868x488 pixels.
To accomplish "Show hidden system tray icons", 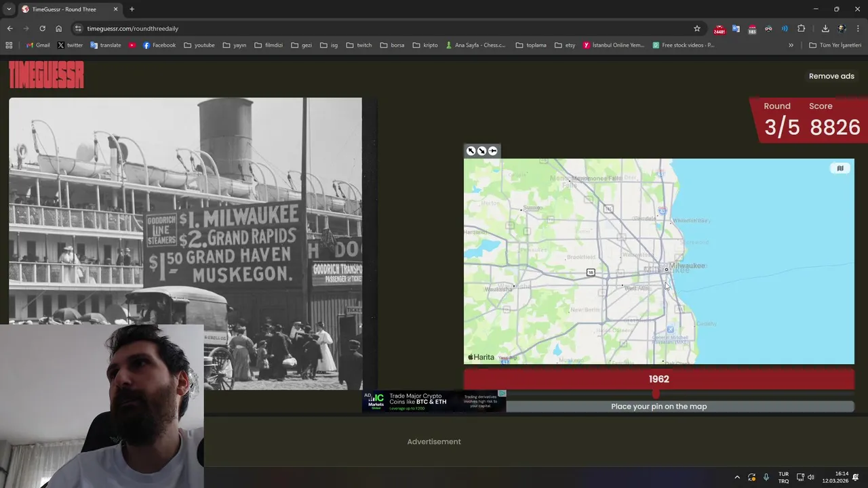I will [737, 477].
